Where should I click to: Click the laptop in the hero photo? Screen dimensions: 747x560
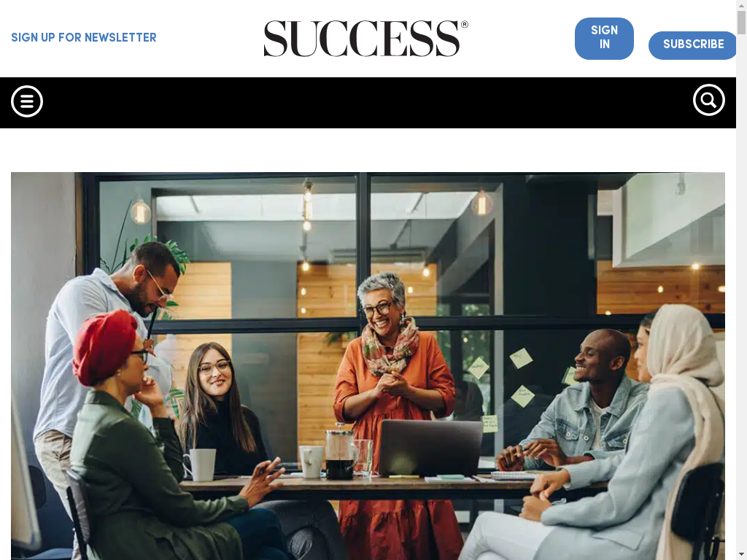pyautogui.click(x=430, y=448)
